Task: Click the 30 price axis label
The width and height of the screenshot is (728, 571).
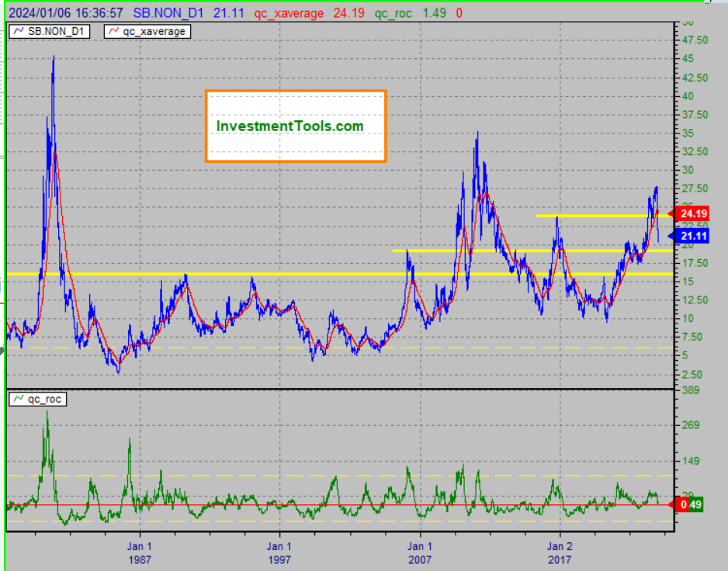Action: pyautogui.click(x=688, y=170)
